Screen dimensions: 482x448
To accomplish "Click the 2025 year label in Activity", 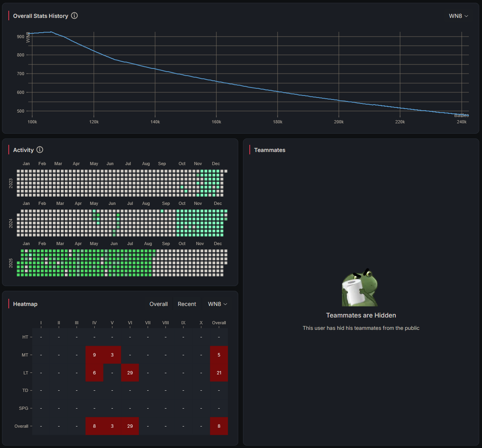I will (x=11, y=263).
